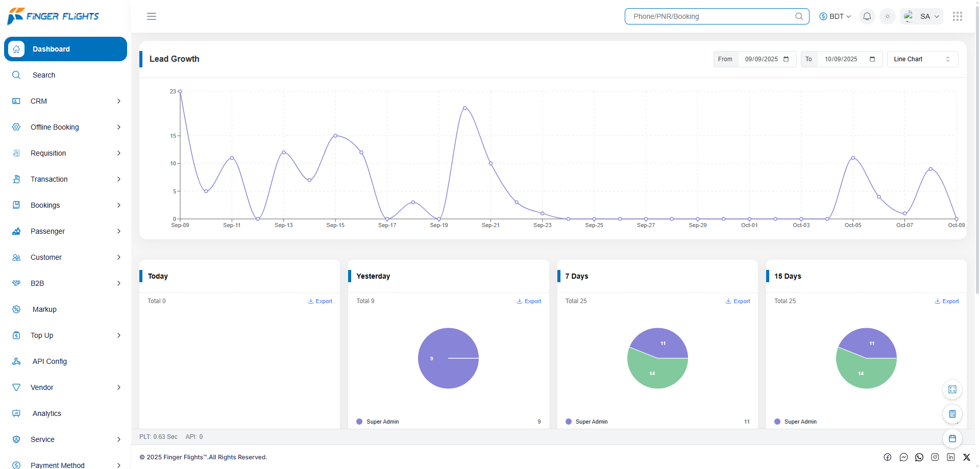
Task: Open the apps grid menu
Action: tap(957, 16)
